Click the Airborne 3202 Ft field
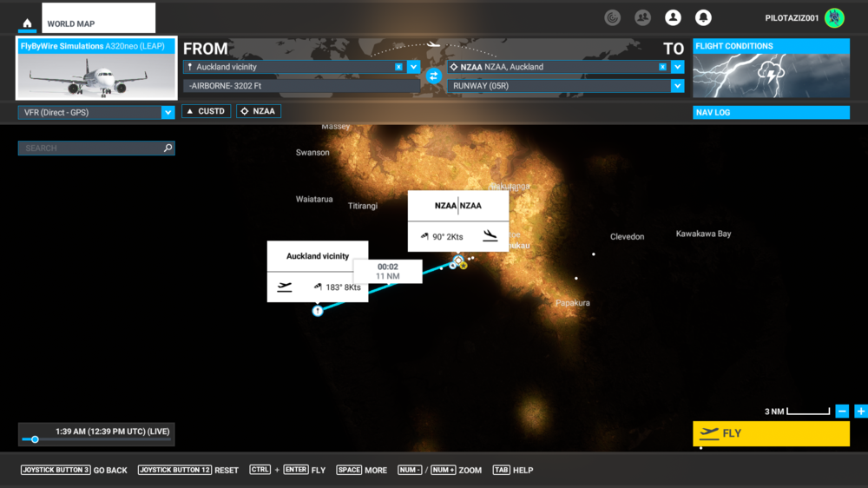This screenshot has width=868, height=488. pyautogui.click(x=302, y=86)
